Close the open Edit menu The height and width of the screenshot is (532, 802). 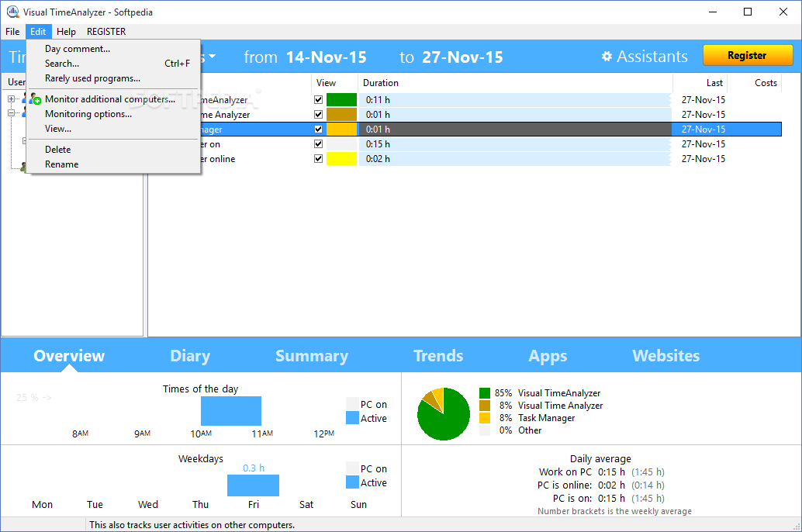[x=38, y=32]
